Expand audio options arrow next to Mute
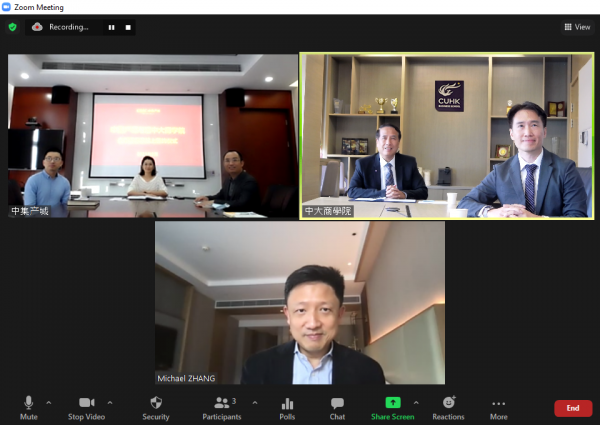Viewport: 600px width, 425px height. pos(49,403)
